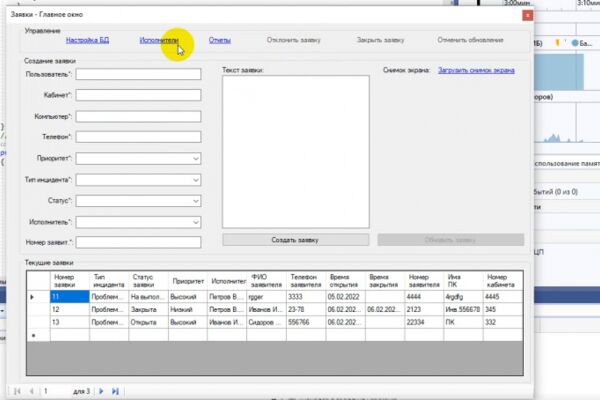Screen dimensions: 600x400
Task: Close the Заявки - Главное окно window
Action: [528, 15]
